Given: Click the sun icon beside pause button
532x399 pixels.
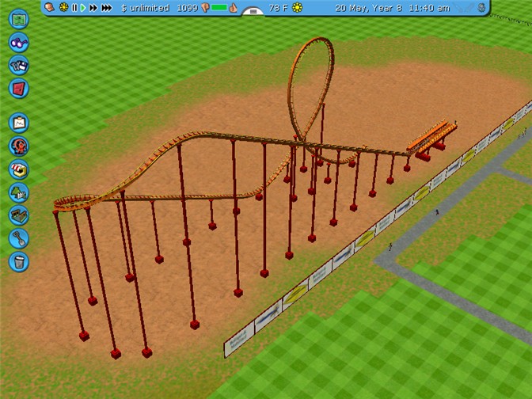Looking at the screenshot, I should (63, 7).
